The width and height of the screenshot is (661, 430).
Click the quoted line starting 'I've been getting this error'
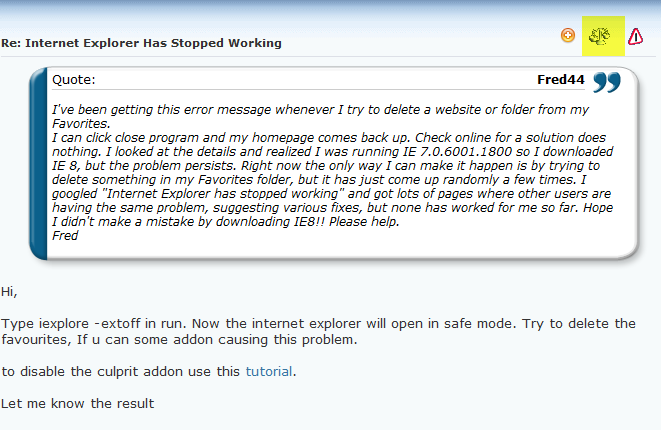click(320, 110)
